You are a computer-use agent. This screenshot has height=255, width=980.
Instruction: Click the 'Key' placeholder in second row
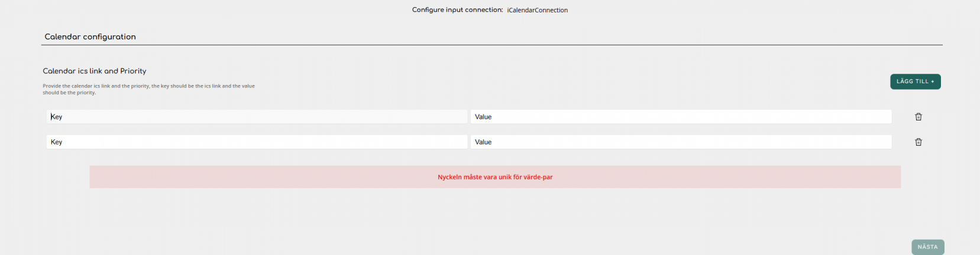57,142
